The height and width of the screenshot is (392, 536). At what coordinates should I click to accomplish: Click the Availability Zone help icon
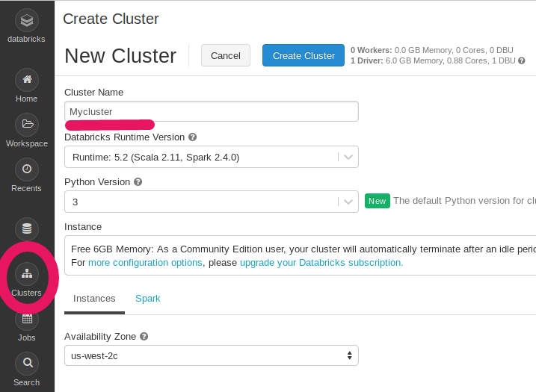(x=144, y=337)
